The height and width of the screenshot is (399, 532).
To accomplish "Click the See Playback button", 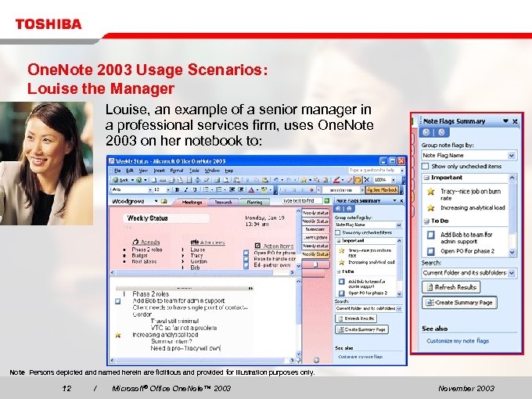I will coord(382,190).
